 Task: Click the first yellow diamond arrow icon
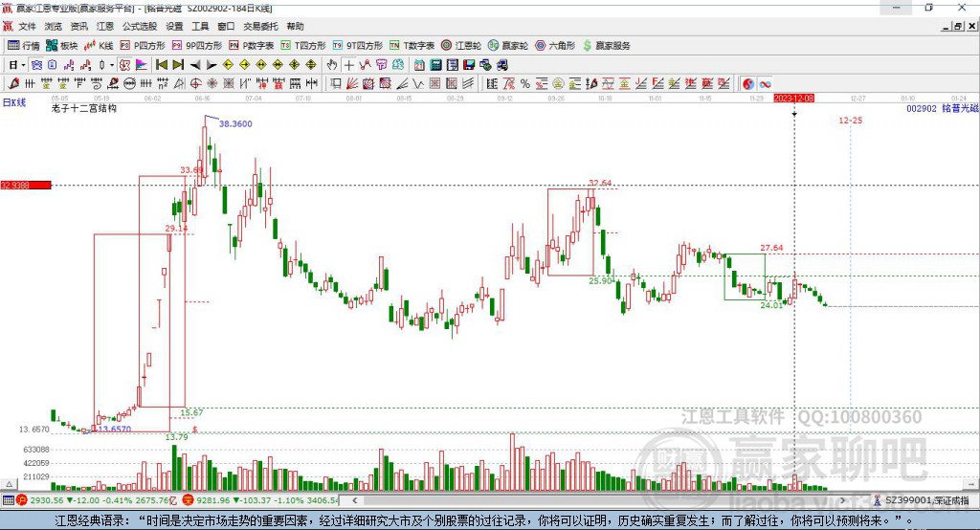[228, 65]
